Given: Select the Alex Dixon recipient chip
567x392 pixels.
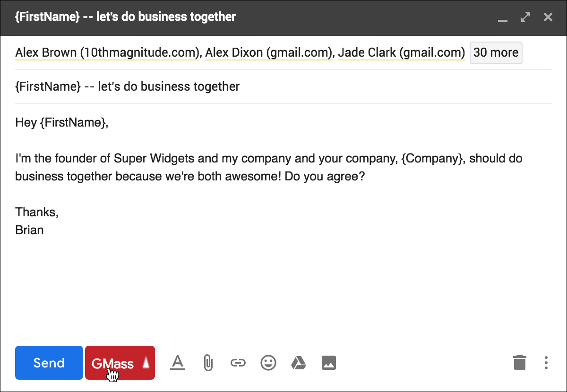Looking at the screenshot, I should click(x=269, y=52).
